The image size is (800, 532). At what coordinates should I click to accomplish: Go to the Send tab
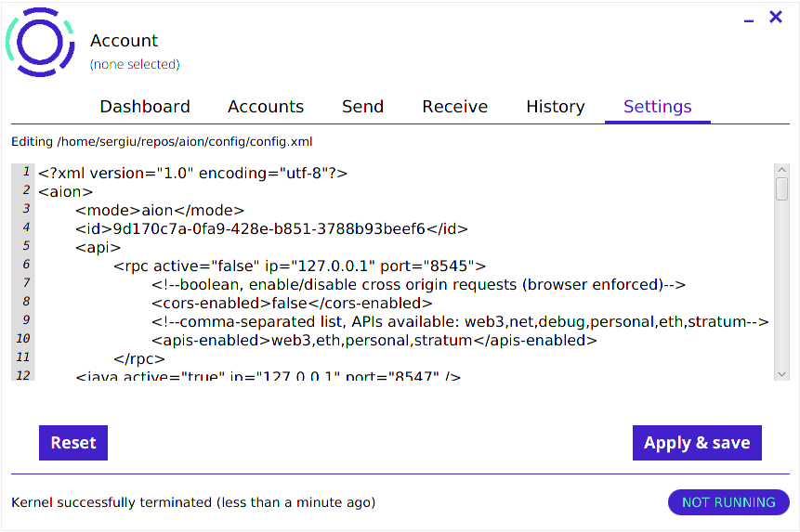362,107
